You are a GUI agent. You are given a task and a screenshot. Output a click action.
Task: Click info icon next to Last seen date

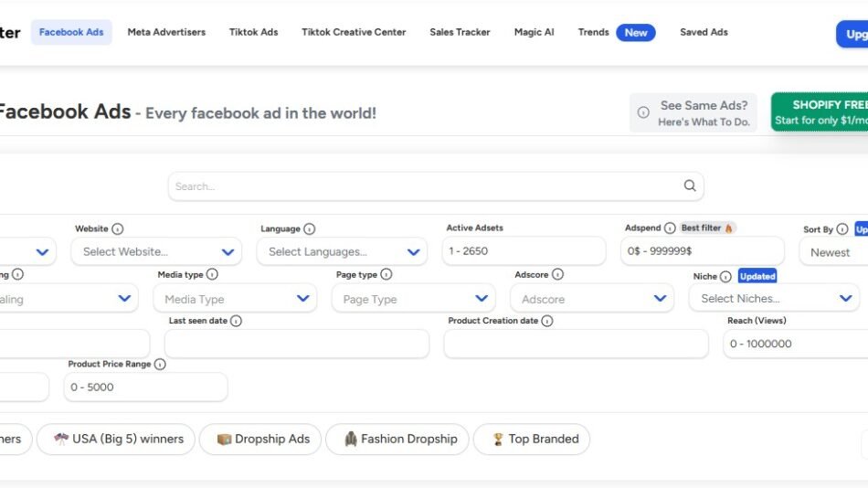click(x=236, y=321)
